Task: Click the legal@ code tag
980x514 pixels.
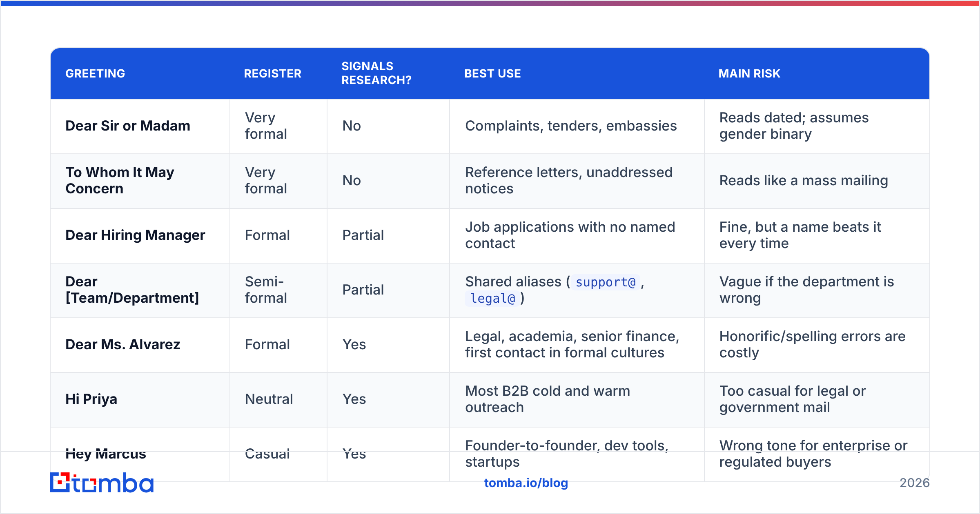Action: click(x=492, y=298)
